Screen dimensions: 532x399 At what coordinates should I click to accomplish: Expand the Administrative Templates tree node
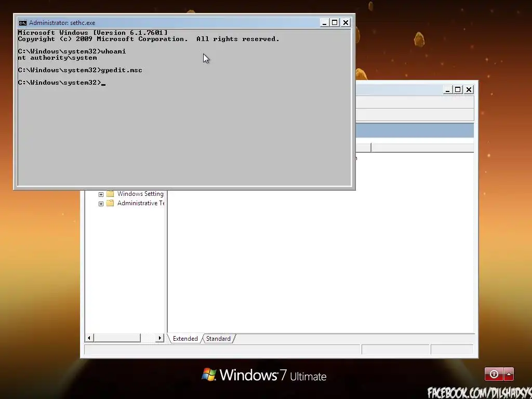coord(101,204)
